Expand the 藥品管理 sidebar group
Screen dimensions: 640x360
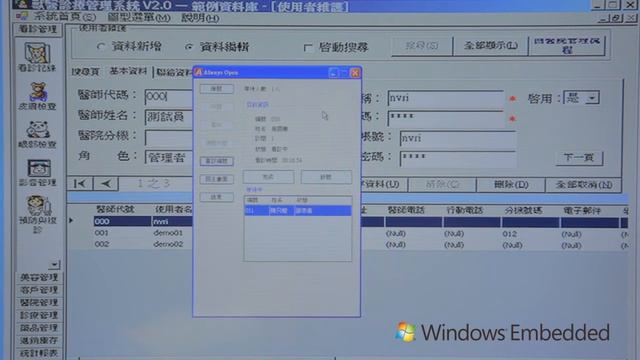[x=39, y=328]
